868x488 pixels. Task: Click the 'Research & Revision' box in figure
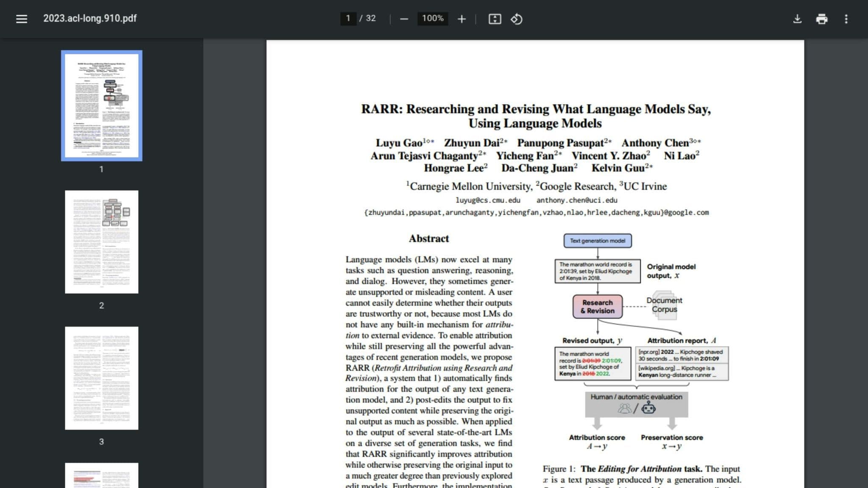click(598, 307)
